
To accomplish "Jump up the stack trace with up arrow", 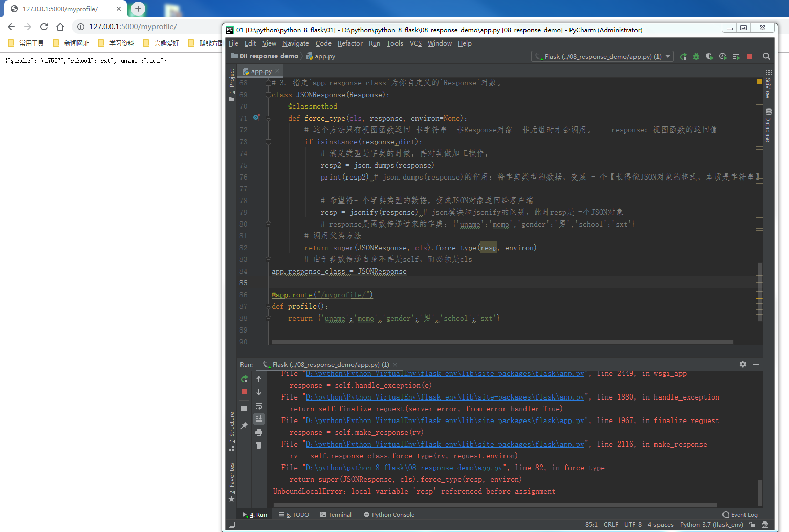I will pyautogui.click(x=259, y=379).
